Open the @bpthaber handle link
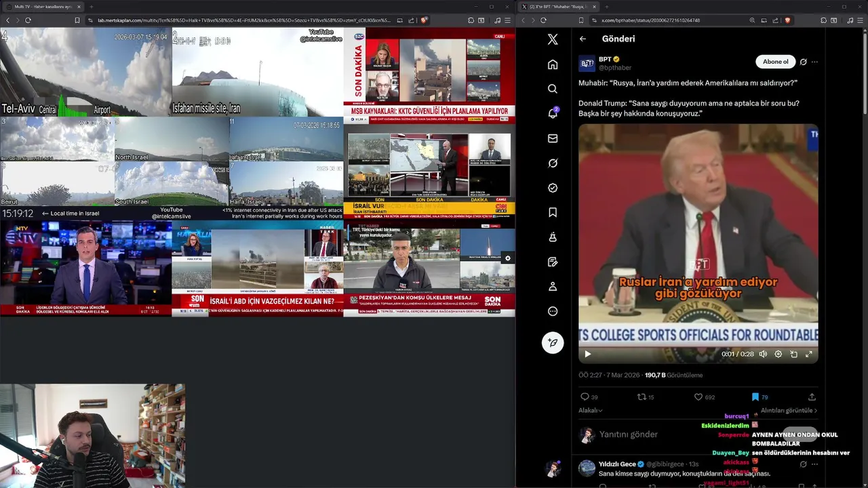The image size is (868, 488). click(x=615, y=68)
